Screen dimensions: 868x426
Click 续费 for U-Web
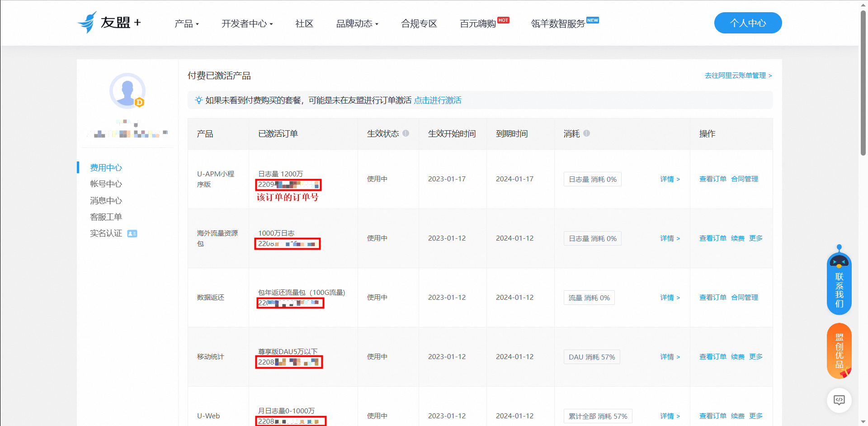738,416
